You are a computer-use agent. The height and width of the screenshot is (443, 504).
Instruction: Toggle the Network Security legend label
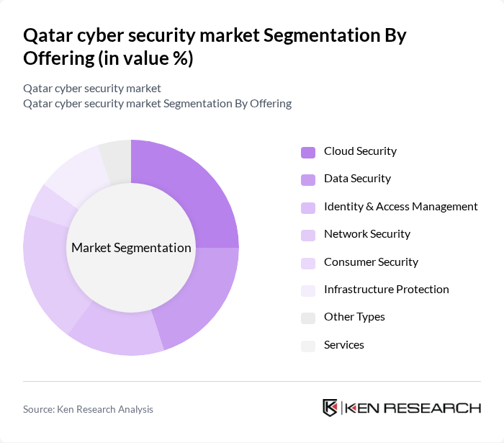click(366, 234)
